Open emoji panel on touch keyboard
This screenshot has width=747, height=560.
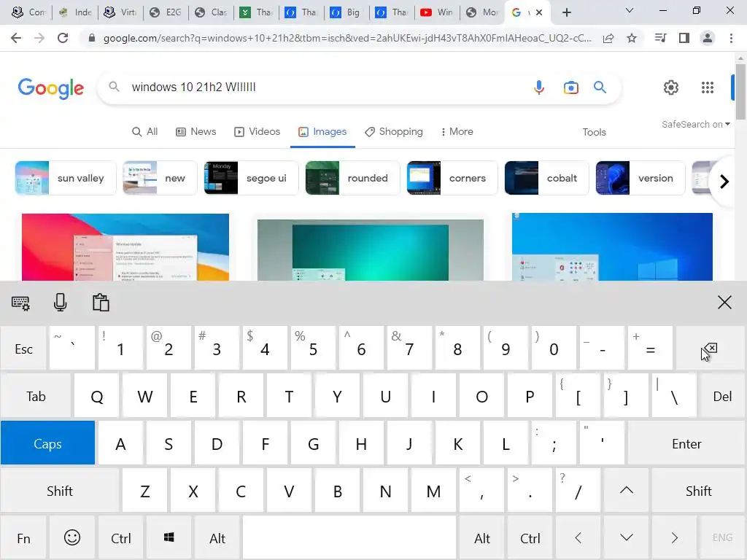pyautogui.click(x=72, y=538)
